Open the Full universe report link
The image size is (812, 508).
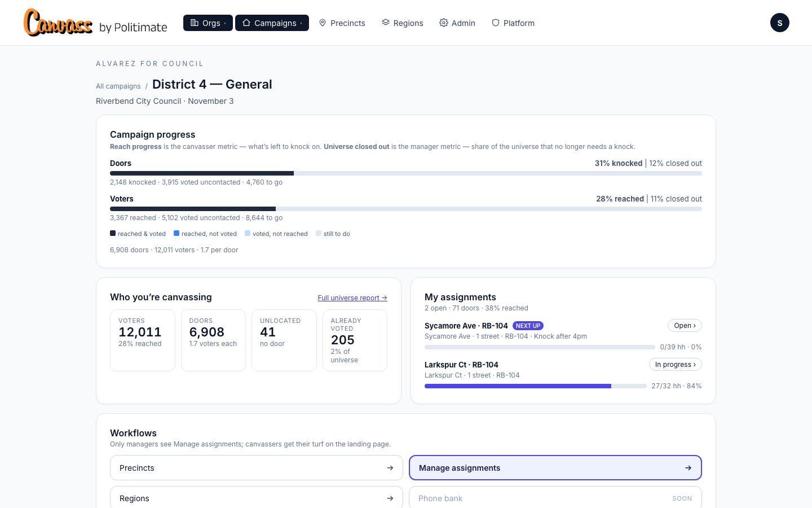[352, 298]
